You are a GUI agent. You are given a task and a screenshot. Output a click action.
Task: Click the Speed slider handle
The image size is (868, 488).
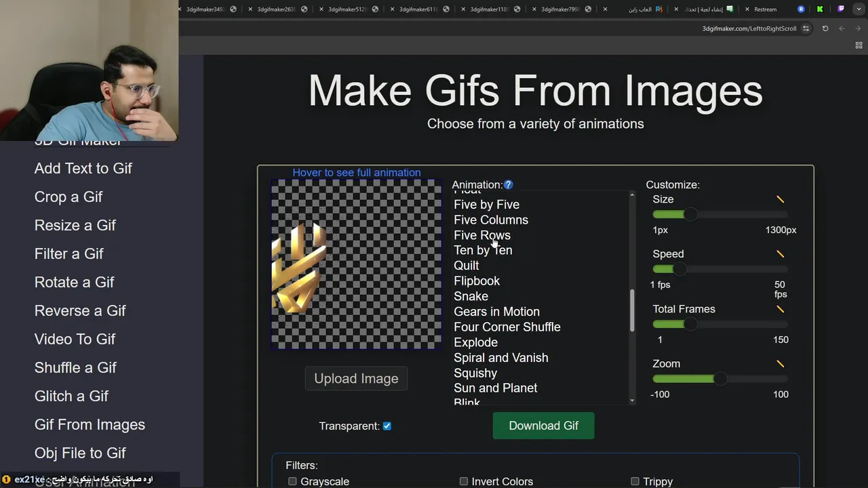pos(679,269)
